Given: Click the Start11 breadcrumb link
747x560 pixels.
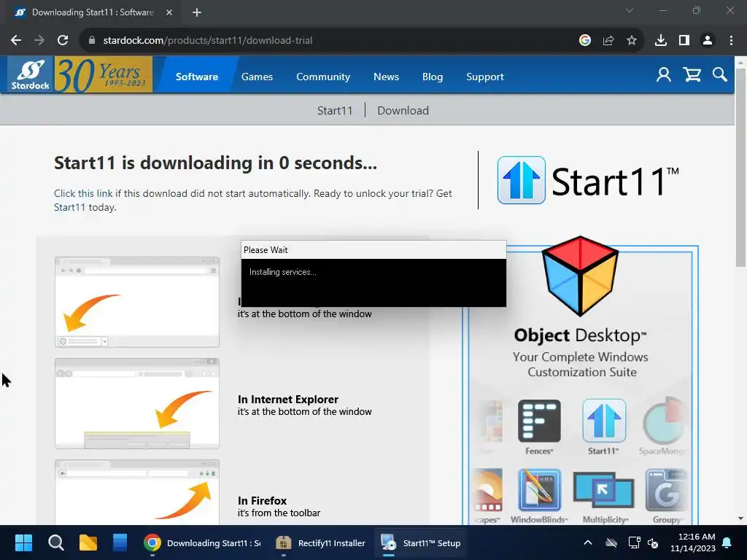Looking at the screenshot, I should click(x=334, y=111).
